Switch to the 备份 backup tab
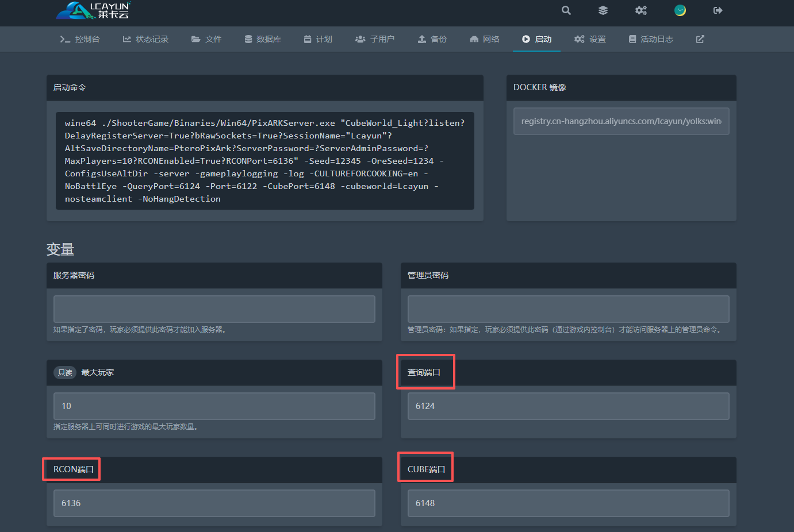Viewport: 794px width, 532px height. (x=432, y=39)
